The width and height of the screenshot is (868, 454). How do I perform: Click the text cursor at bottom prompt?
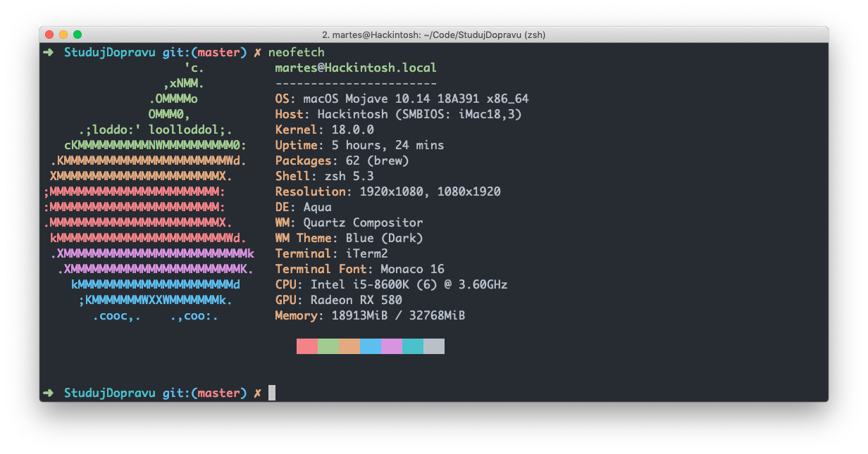click(x=272, y=393)
